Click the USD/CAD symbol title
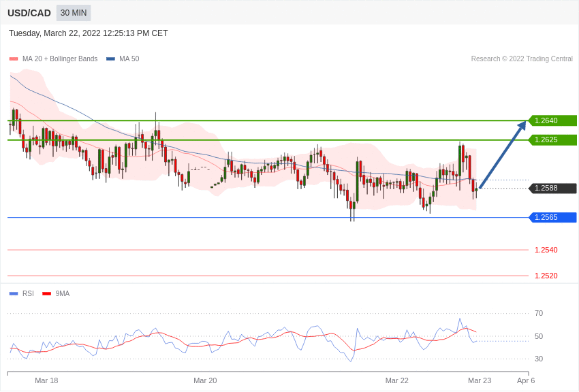 coord(29,13)
